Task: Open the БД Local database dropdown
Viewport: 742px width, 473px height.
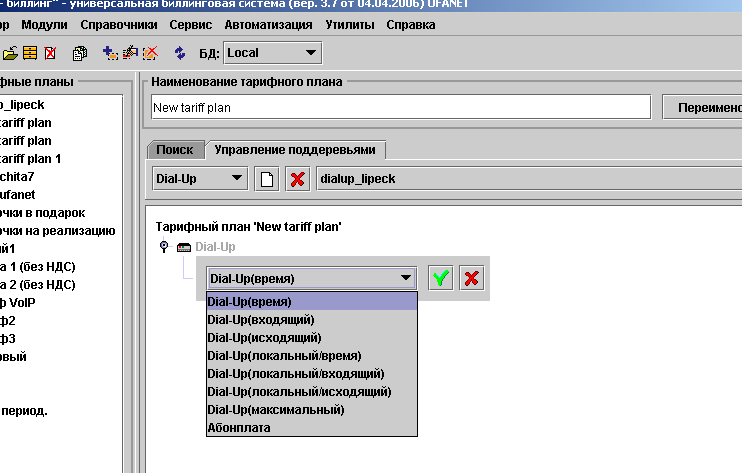Action: (272, 52)
